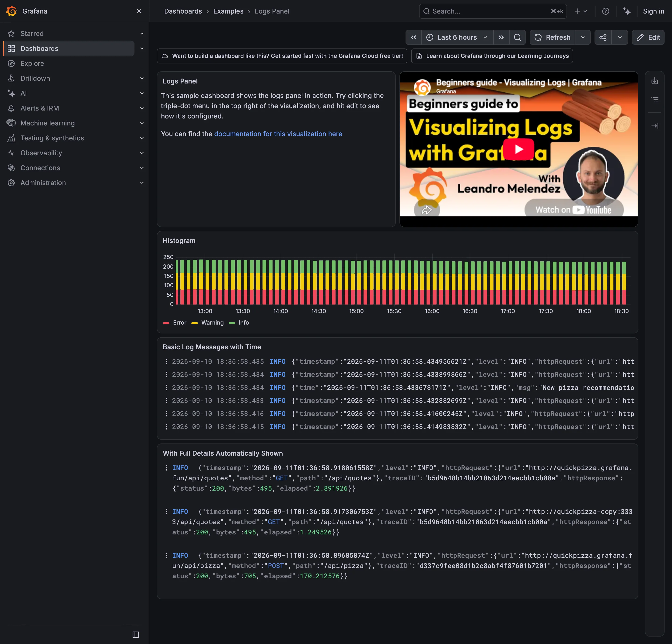Open share options dropdown arrow
The height and width of the screenshot is (644, 672).
pos(619,37)
